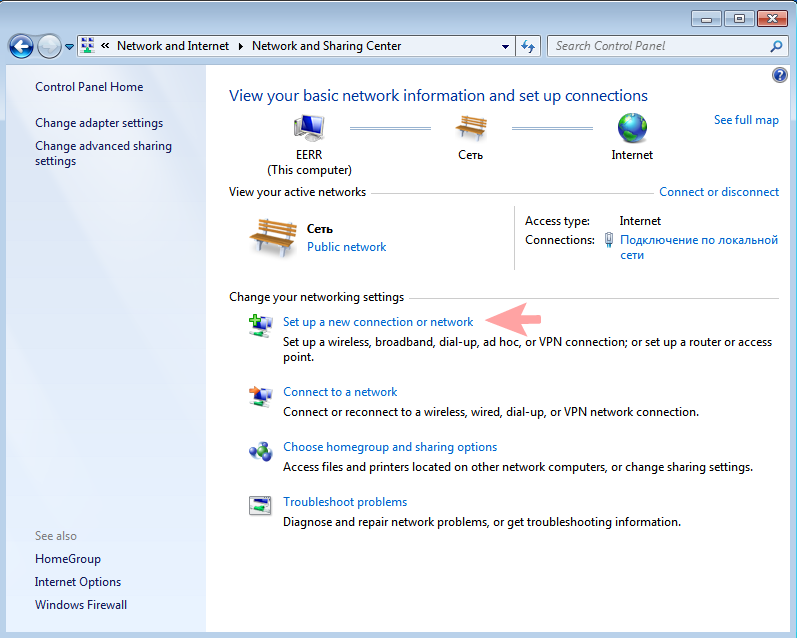Click the search magnifier icon
This screenshot has height=638, width=797.
(776, 46)
